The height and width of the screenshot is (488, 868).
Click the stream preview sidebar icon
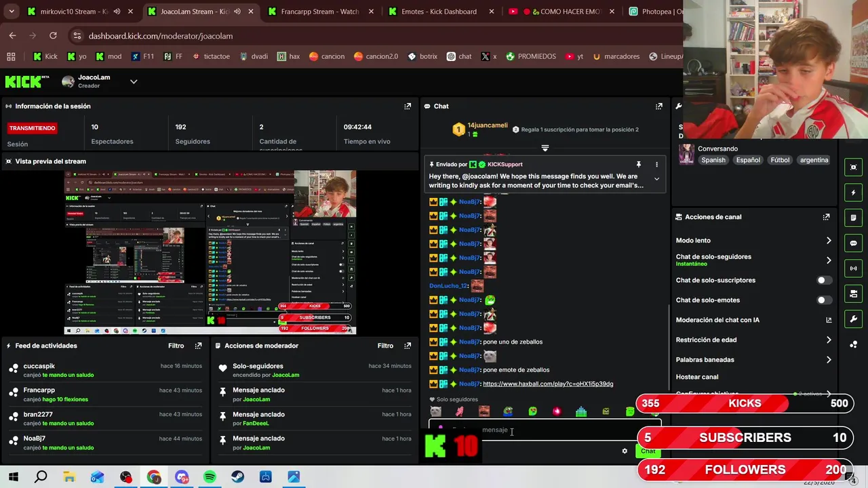[853, 167]
